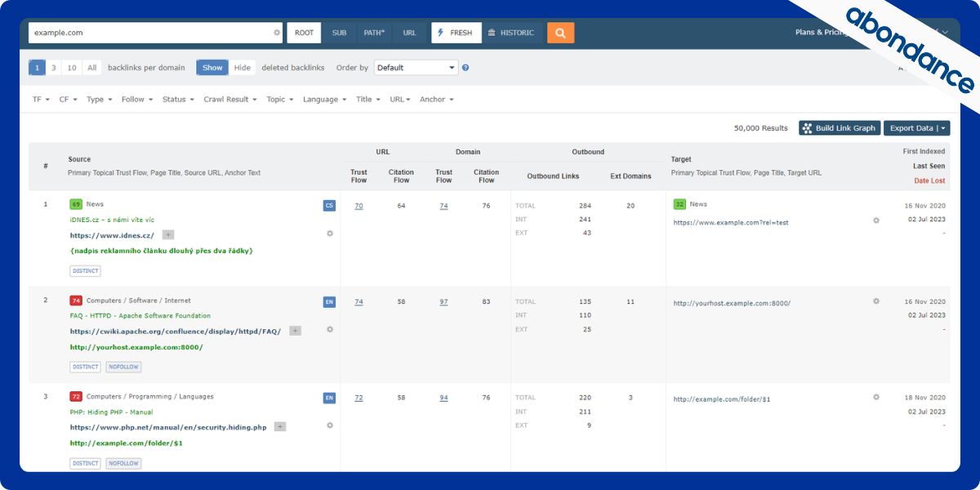The image size is (980, 490).
Task: Open gear options for idnes.cz source row
Action: 330,233
